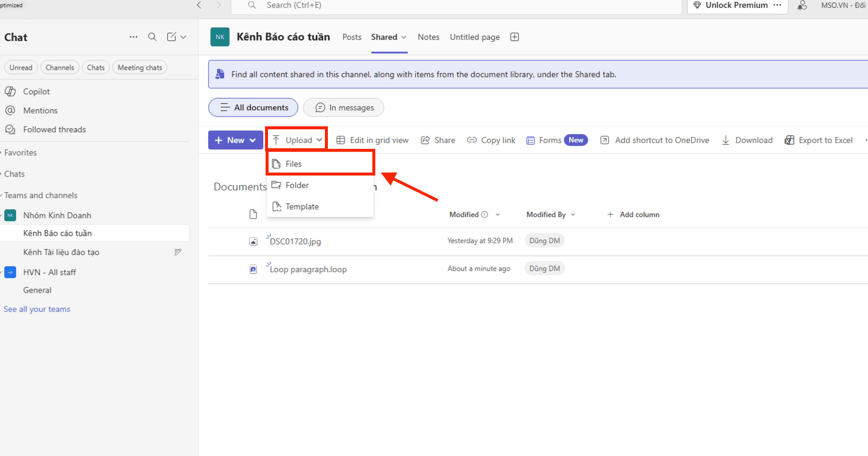Choose Files from the Upload menu

294,164
